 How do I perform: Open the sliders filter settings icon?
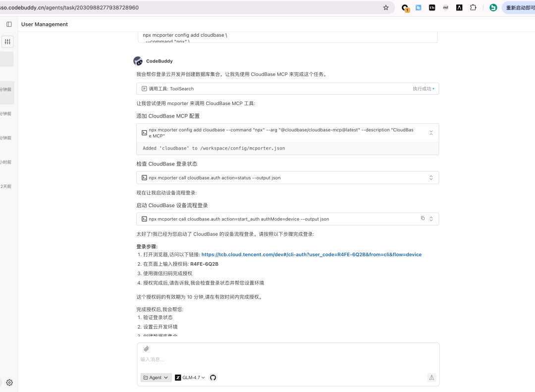coord(7,42)
